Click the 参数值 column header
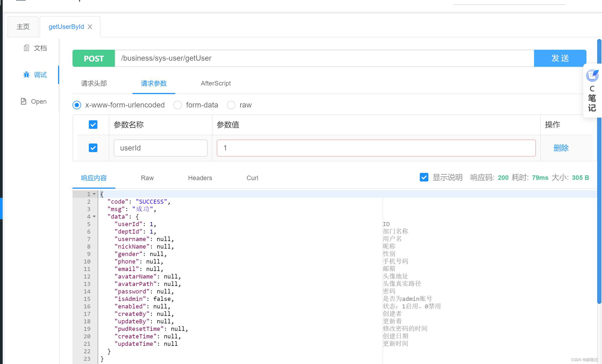Viewport: 602px width, 364px height. (228, 125)
